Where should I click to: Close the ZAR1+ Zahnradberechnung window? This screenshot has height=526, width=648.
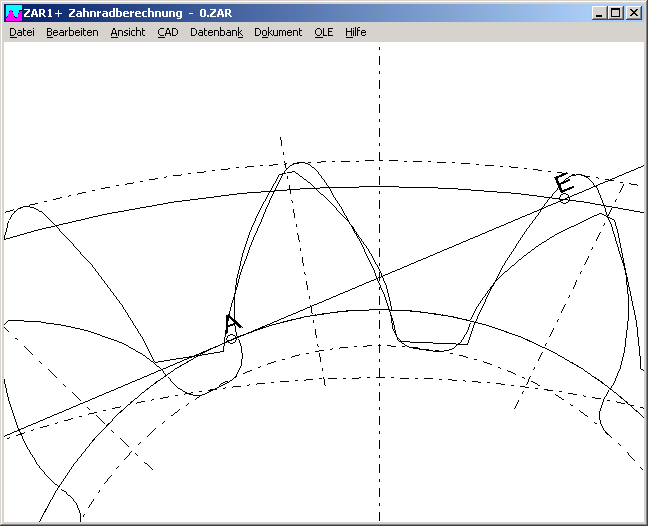click(633, 13)
